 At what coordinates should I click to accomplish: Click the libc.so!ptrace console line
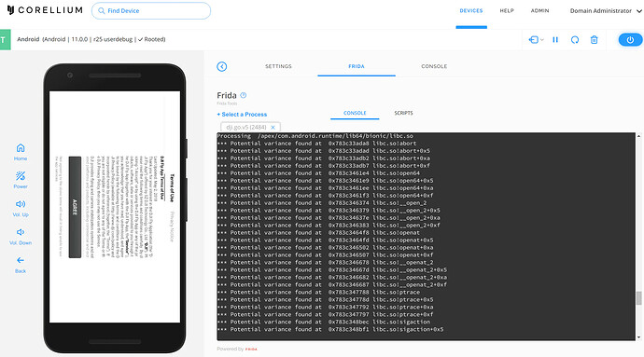pyautogui.click(x=318, y=292)
